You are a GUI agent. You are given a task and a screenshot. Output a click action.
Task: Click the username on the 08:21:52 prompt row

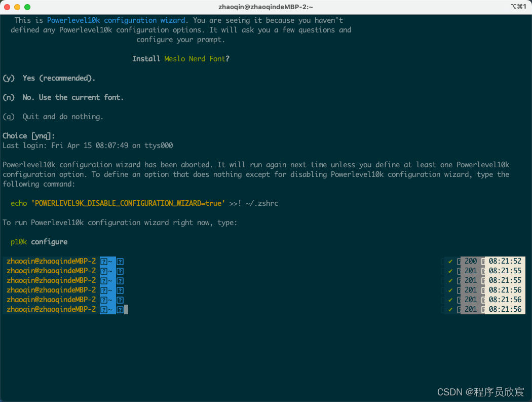[x=51, y=261]
